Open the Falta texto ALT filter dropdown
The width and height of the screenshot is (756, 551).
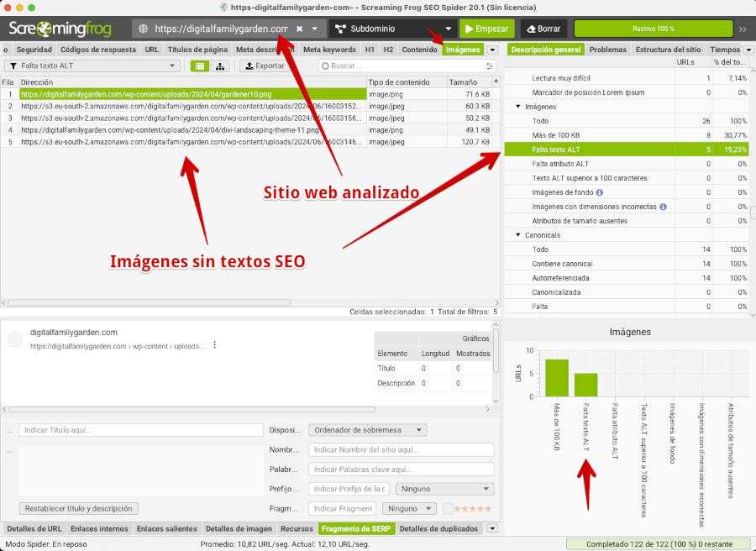click(92, 66)
